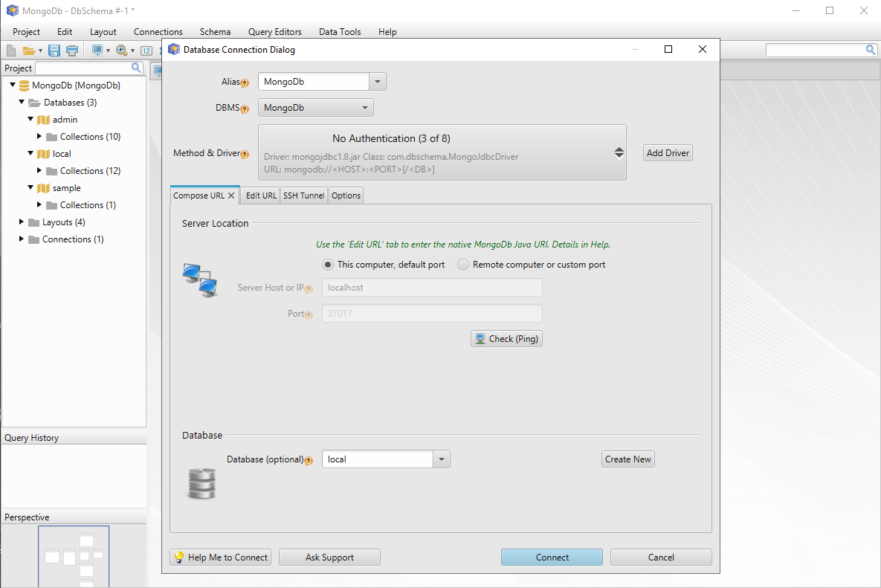Open the Schema menu
Screen dimensions: 881x588
click(215, 32)
